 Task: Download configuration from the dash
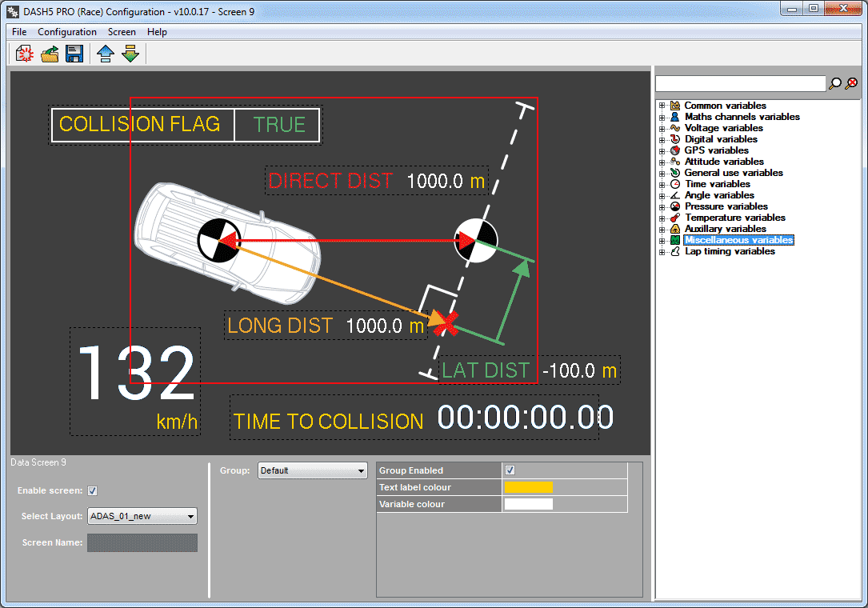coord(130,53)
